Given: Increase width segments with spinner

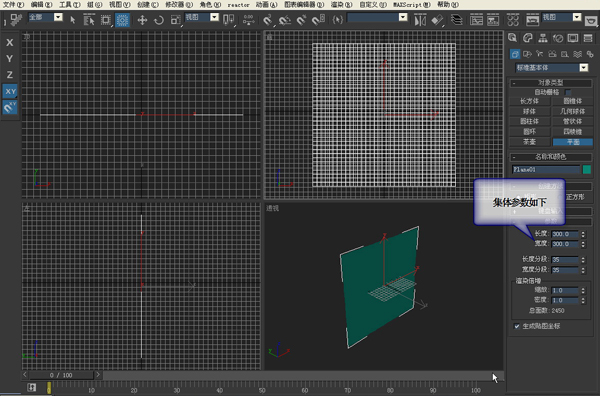Looking at the screenshot, I should pyautogui.click(x=583, y=268).
